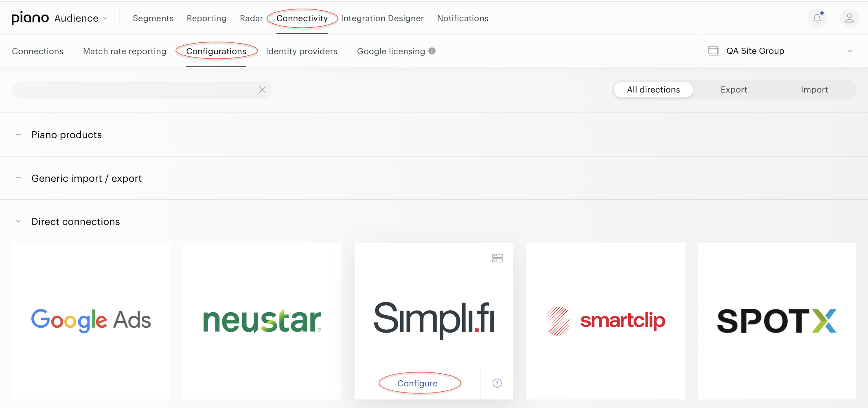Collapse the Direct connections section
868x408 pixels.
pyautogui.click(x=18, y=221)
